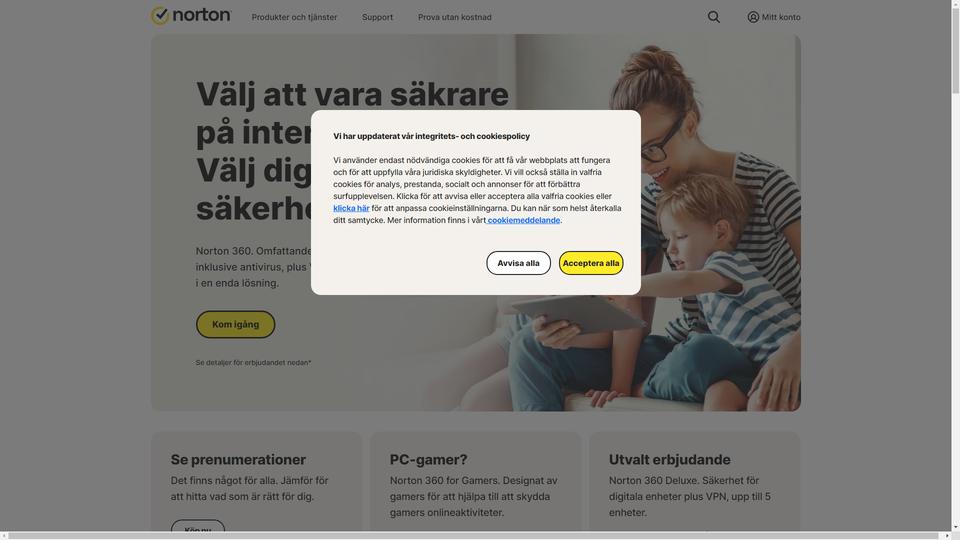Click the Köp nu button
Screen dimensions: 960x540
point(198,528)
